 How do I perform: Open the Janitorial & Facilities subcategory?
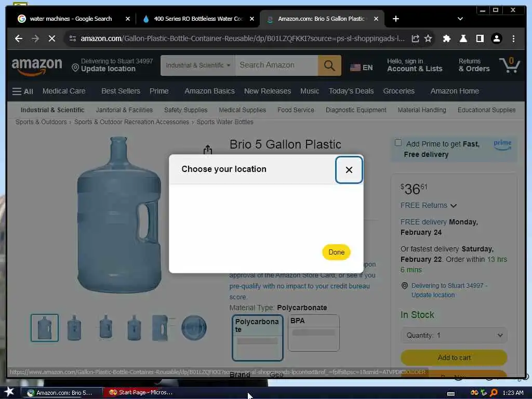124,110
